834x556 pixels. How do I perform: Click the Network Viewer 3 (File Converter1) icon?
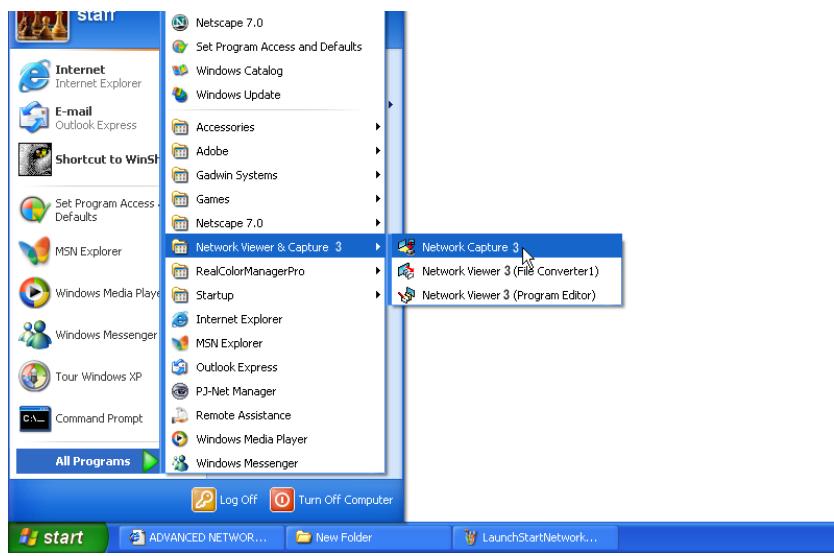pyautogui.click(x=406, y=271)
